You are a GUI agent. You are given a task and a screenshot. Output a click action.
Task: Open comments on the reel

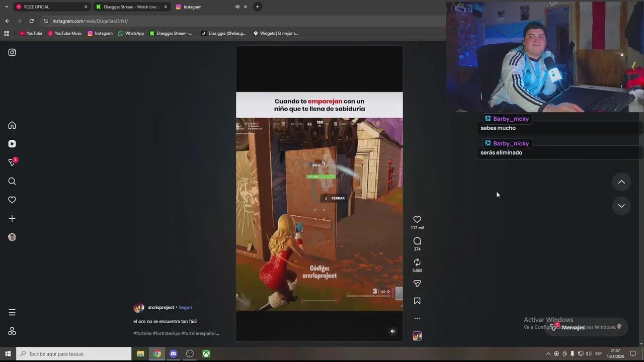417,241
